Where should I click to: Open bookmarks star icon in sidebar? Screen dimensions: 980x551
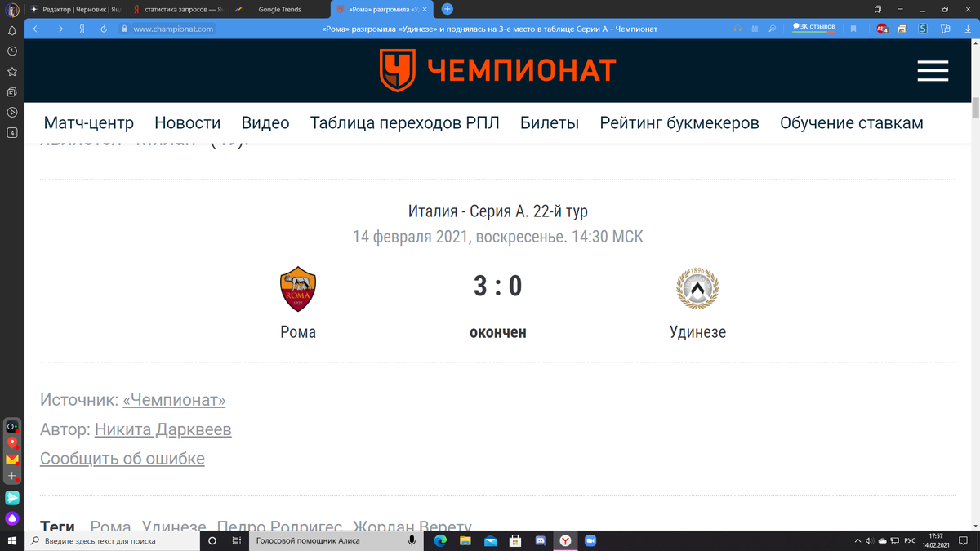[12, 71]
